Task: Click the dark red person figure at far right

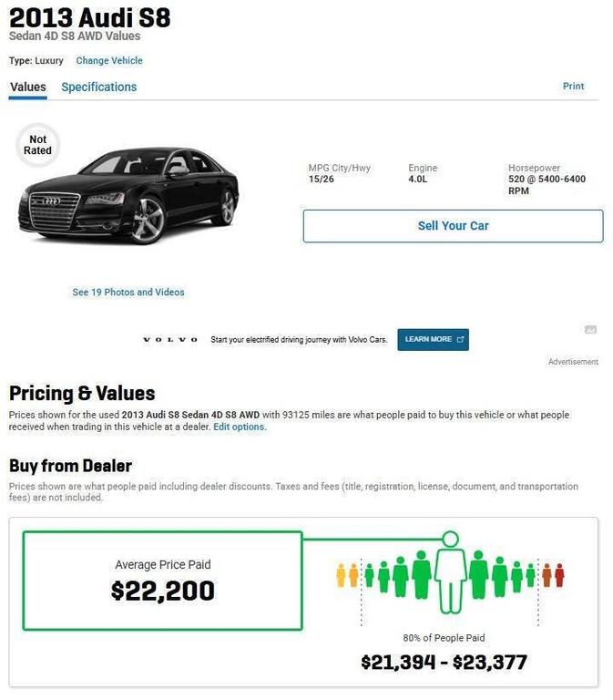Action: [559, 575]
